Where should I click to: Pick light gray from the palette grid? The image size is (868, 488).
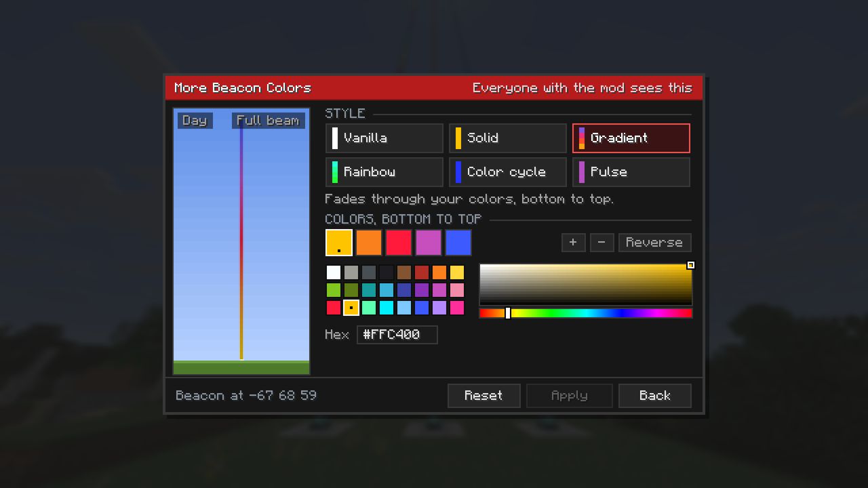pos(351,272)
